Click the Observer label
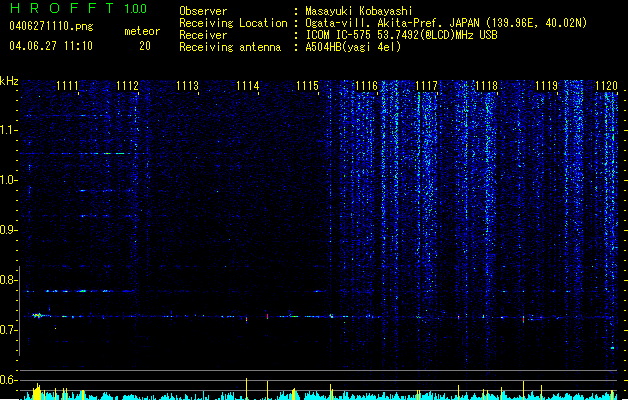The height and width of the screenshot is (400, 629). click(203, 11)
